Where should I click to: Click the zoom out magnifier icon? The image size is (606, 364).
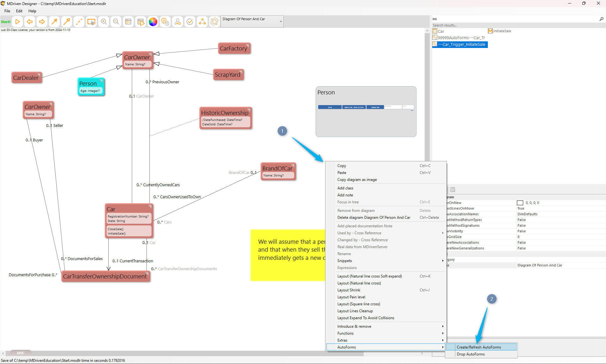click(116, 22)
